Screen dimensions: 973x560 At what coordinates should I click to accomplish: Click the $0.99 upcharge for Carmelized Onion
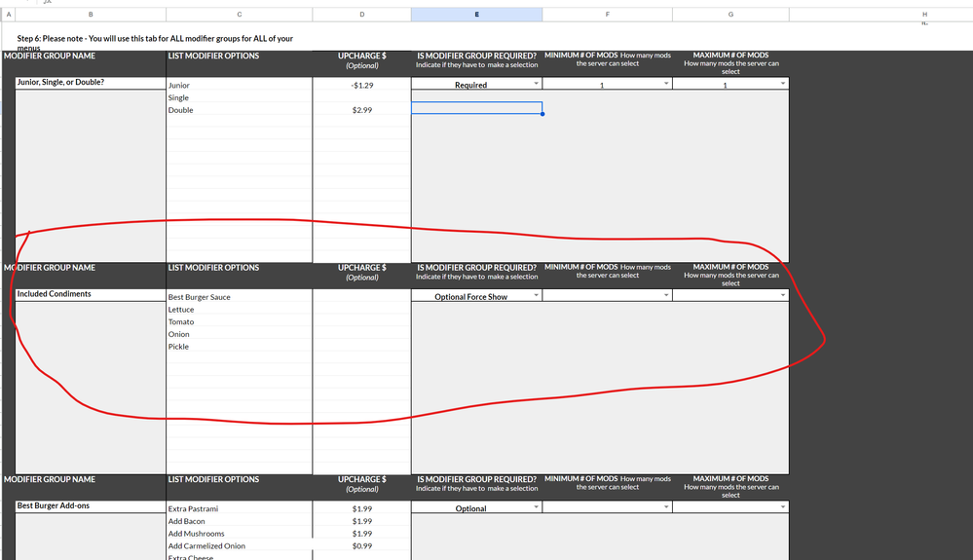361,546
